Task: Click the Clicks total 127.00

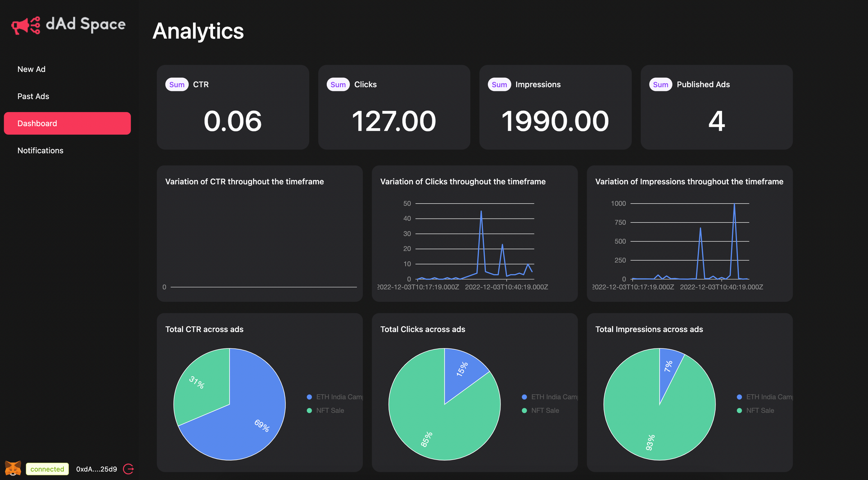Action: pos(394,121)
